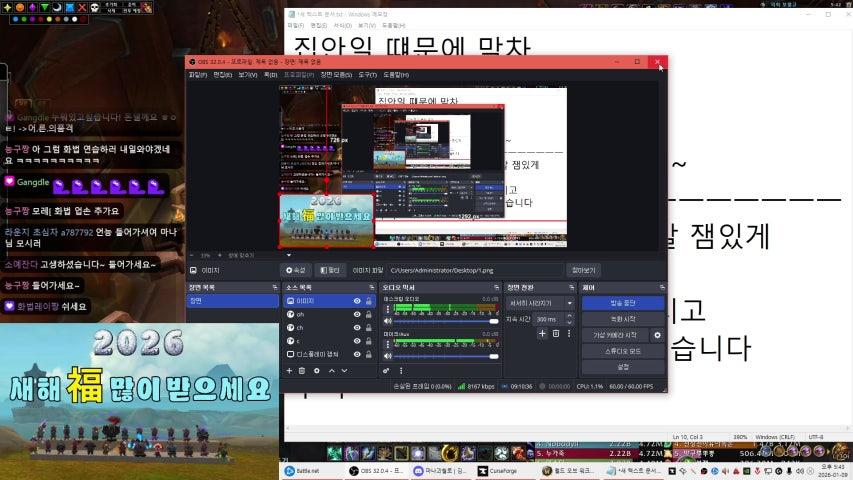Adjust the desktop audio volume slider
Image resolution: width=853 pixels, height=480 pixels.
(x=440, y=321)
